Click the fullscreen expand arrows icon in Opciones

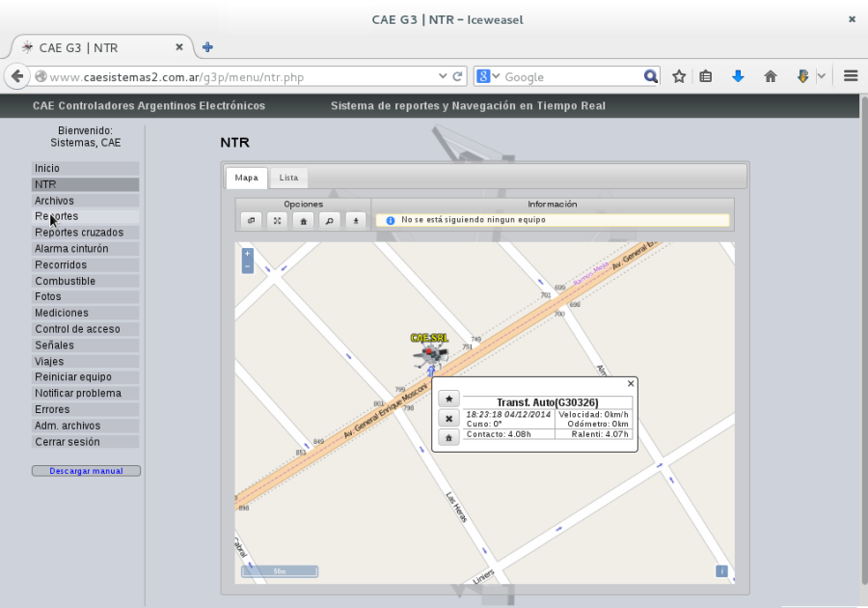278,220
